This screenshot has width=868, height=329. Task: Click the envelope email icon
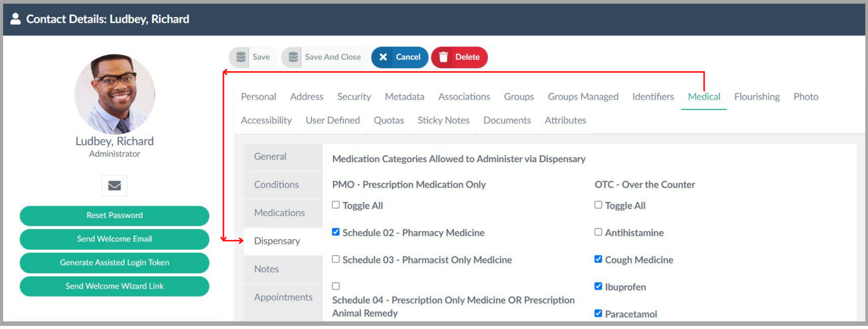[114, 186]
